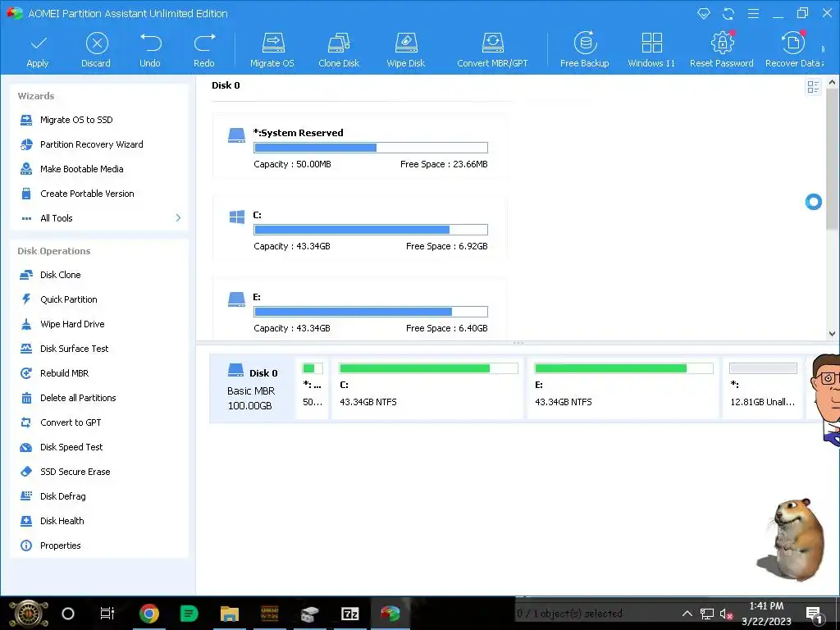The width and height of the screenshot is (840, 630).
Task: Click the E: capacity usage bar
Action: pyautogui.click(x=371, y=312)
